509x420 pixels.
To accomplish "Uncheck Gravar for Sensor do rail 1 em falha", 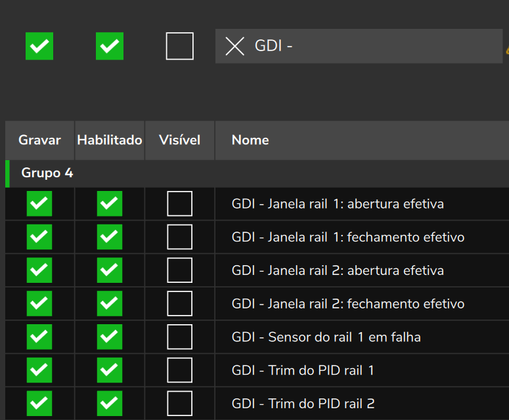I will (x=39, y=337).
